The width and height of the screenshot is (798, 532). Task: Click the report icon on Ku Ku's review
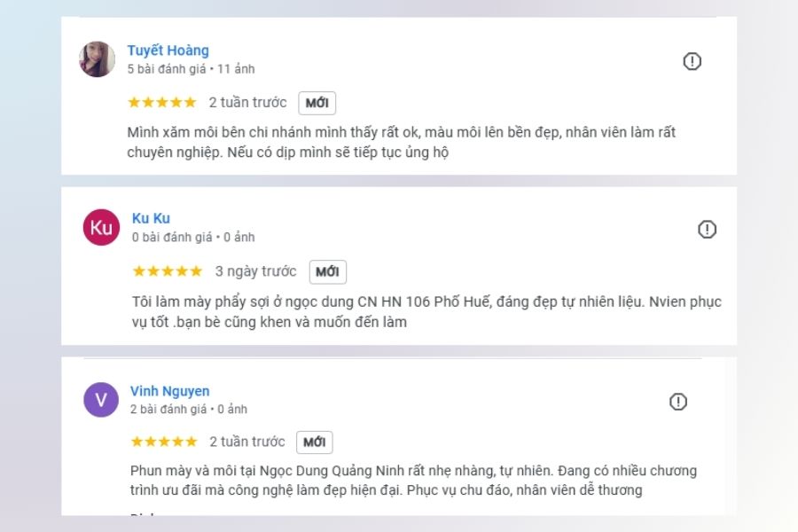tap(706, 229)
